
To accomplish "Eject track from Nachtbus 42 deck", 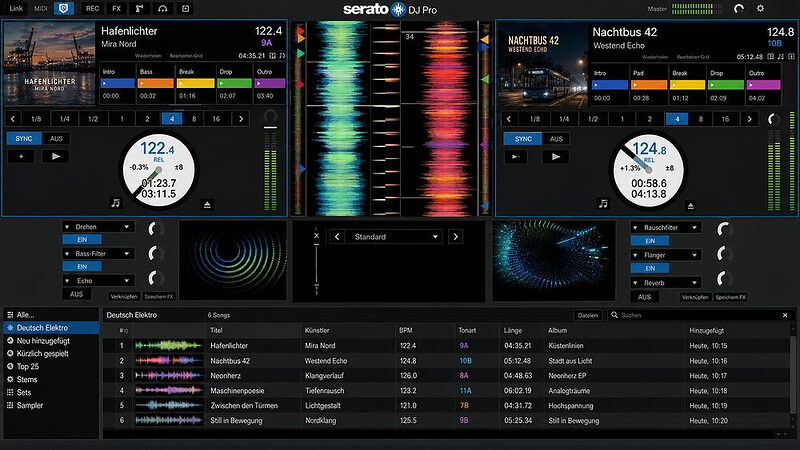I will tap(690, 206).
